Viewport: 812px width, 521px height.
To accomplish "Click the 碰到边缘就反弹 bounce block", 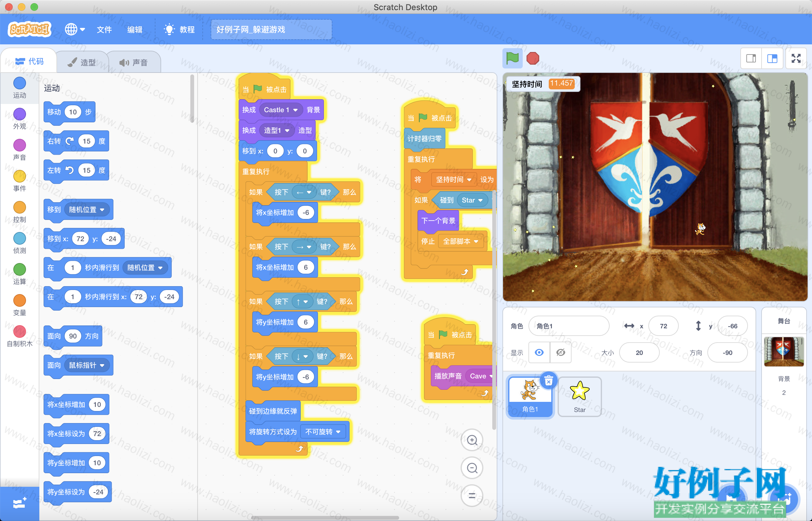I will tap(273, 411).
